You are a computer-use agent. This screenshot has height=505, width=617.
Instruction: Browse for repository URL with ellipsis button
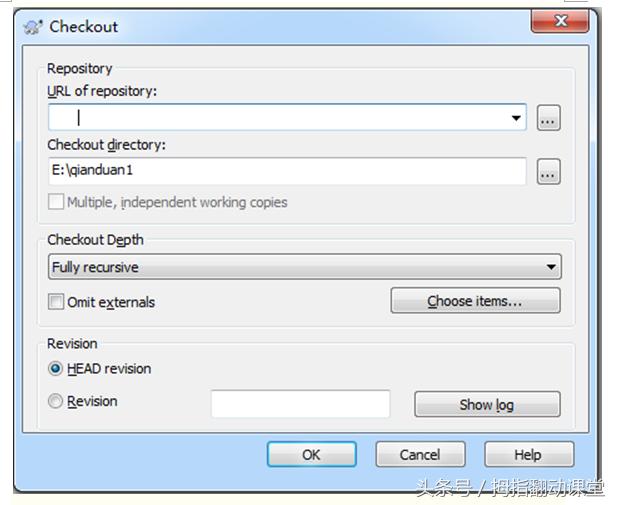tap(548, 118)
